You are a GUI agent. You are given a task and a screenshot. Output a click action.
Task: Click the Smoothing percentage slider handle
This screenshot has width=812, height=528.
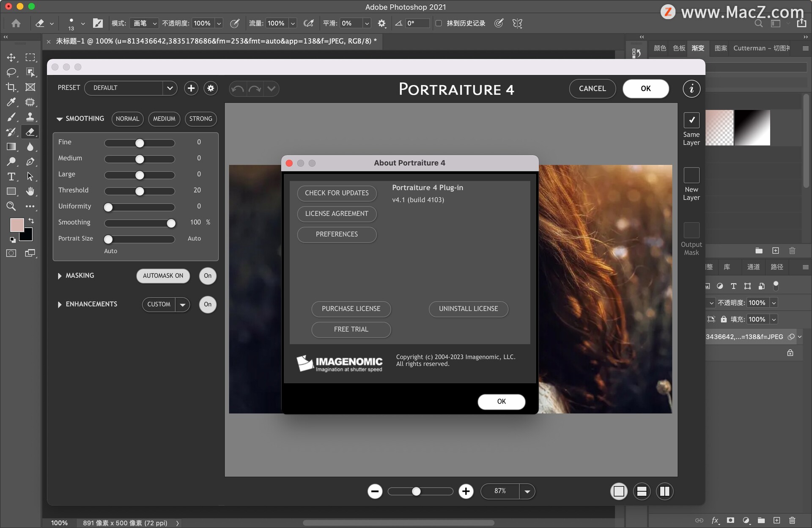tap(171, 223)
